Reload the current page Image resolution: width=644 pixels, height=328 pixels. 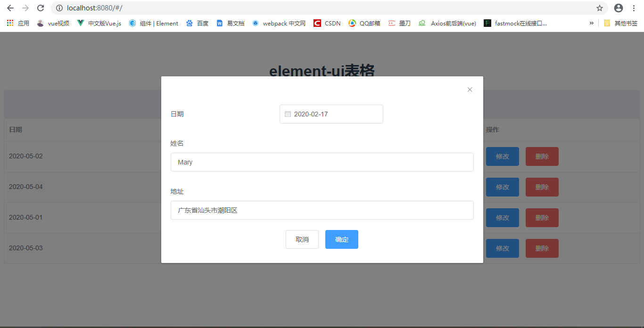click(x=40, y=8)
